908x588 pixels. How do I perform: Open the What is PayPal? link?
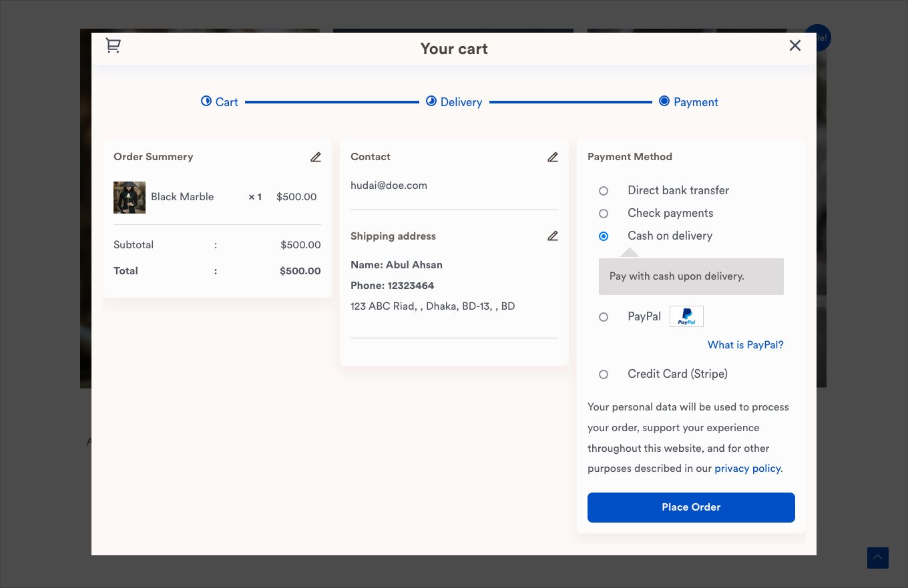pos(745,345)
